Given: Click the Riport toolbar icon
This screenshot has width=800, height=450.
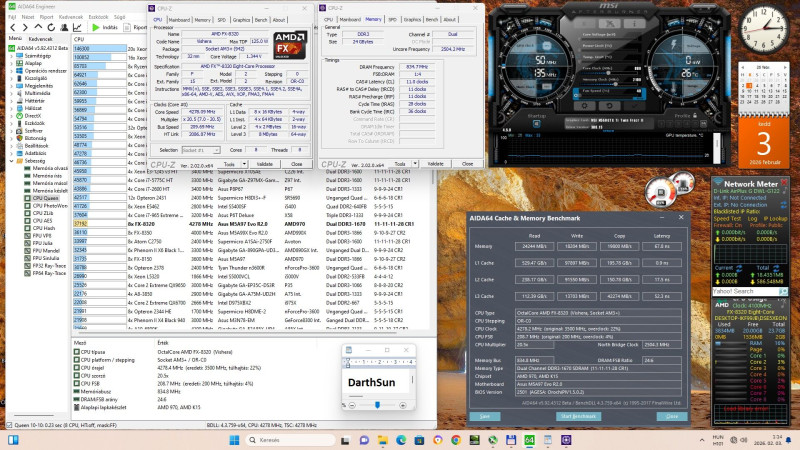Looking at the screenshot, I should pyautogui.click(x=135, y=28).
